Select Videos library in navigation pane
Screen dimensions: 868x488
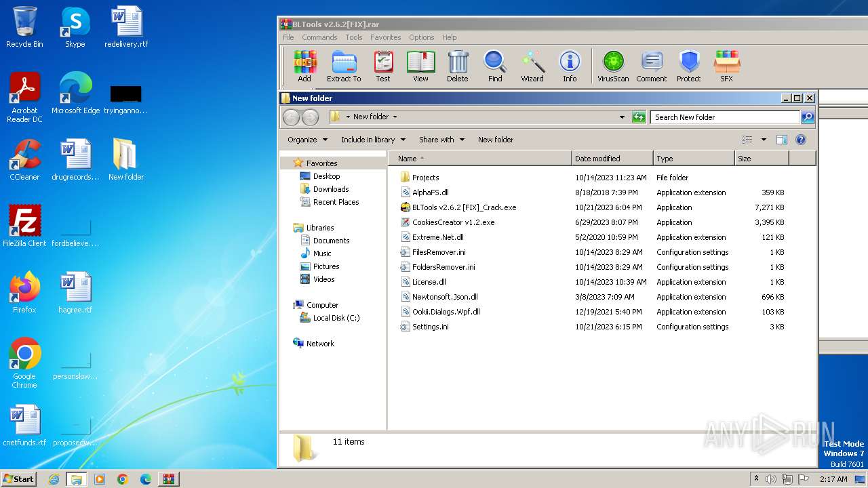pyautogui.click(x=324, y=279)
